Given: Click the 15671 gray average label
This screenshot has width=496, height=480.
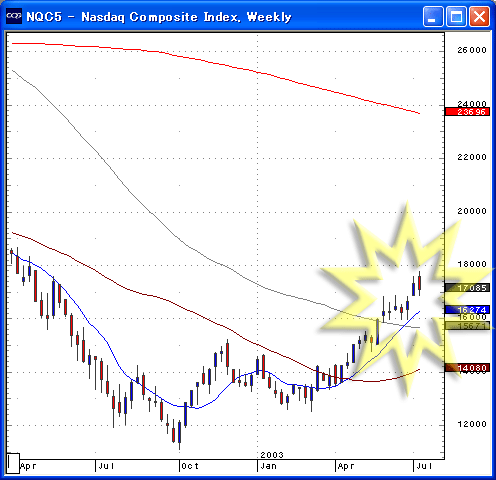Looking at the screenshot, I should [467, 326].
